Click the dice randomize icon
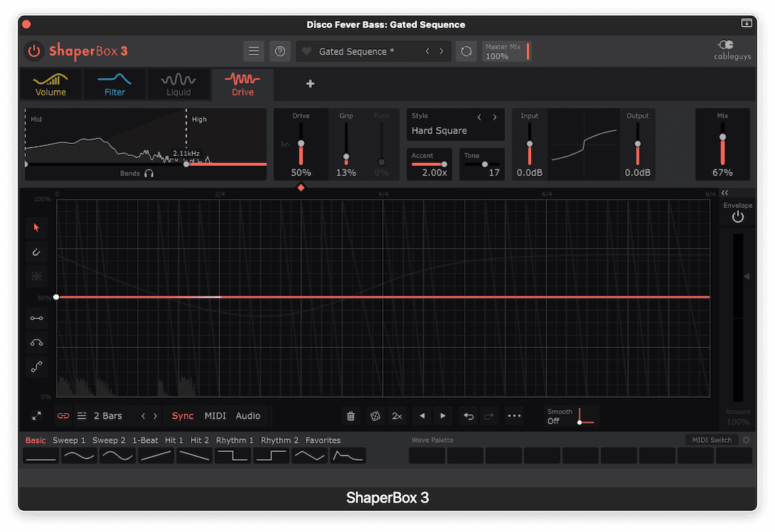The width and height of the screenshot is (775, 532). click(x=375, y=416)
